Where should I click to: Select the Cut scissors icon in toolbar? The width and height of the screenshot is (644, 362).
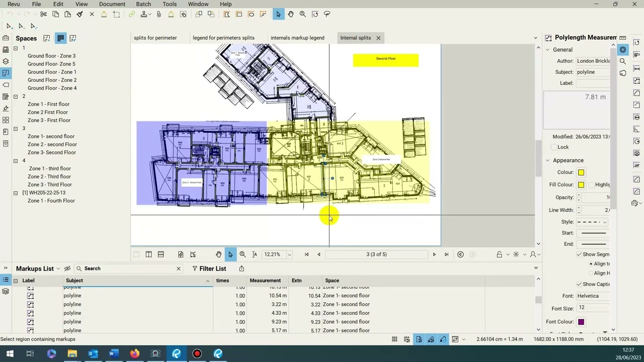click(43, 15)
